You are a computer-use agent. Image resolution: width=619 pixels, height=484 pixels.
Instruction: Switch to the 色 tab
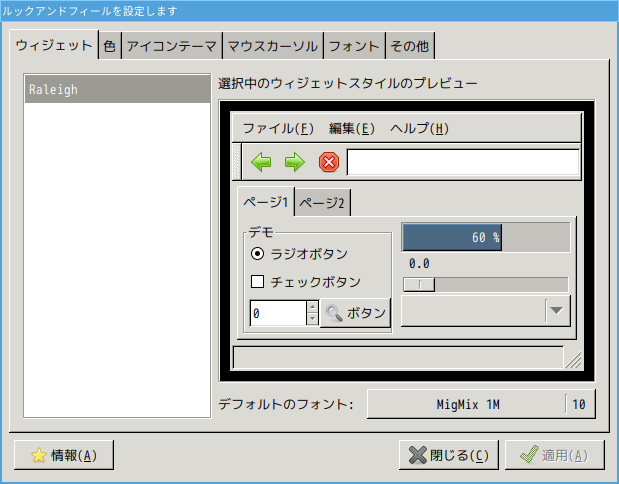[x=110, y=46]
